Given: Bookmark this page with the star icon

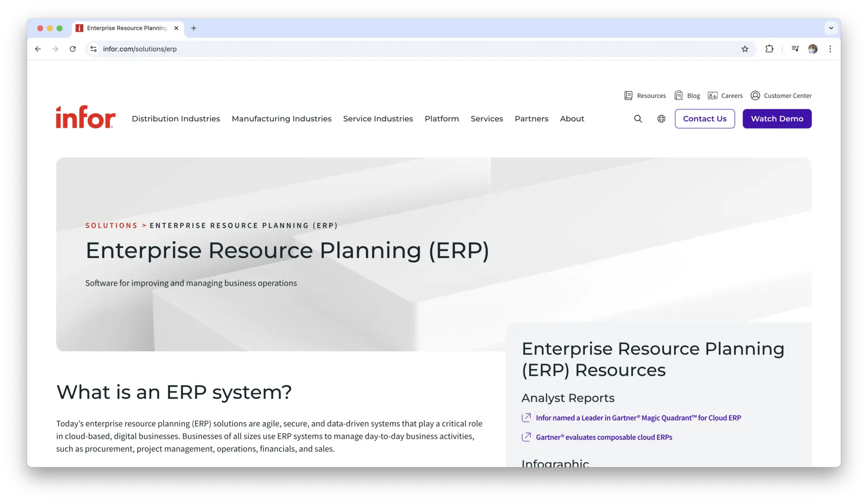Looking at the screenshot, I should pyautogui.click(x=745, y=49).
